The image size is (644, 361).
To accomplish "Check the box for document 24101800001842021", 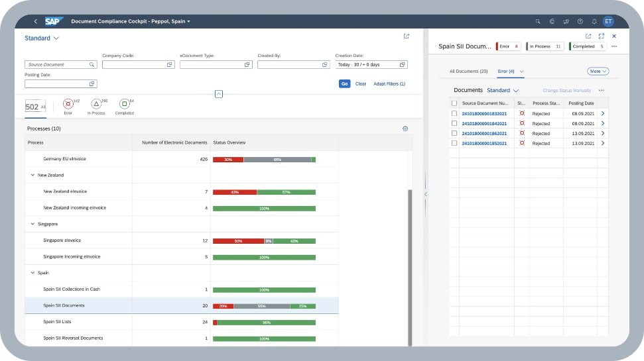I will tap(454, 123).
